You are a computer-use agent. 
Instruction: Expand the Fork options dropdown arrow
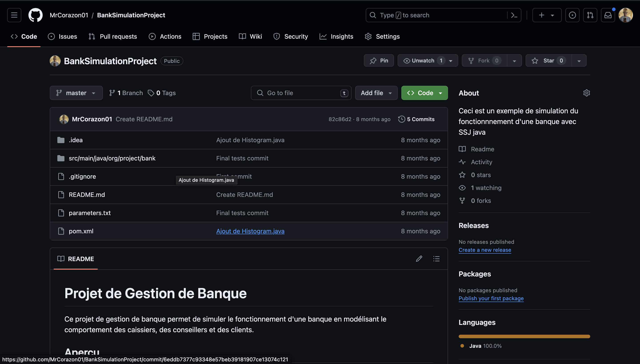514,61
